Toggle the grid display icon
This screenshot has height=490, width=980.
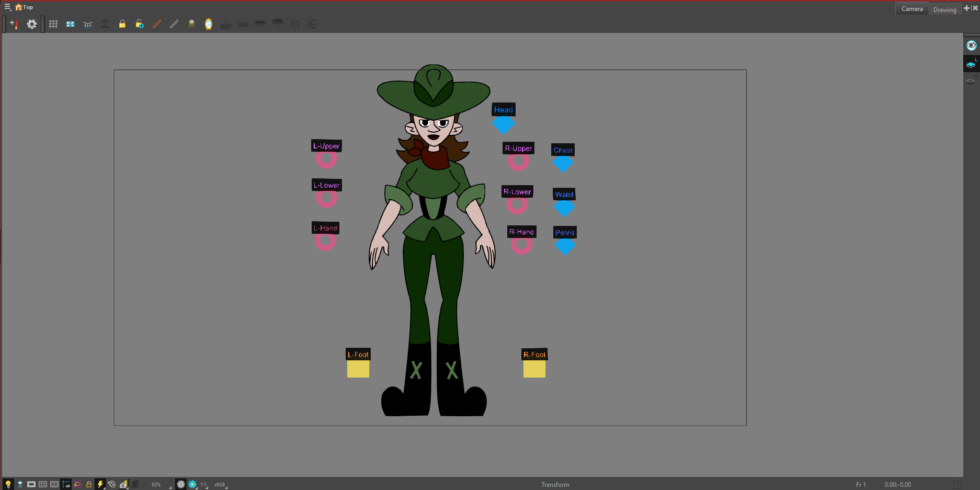53,24
